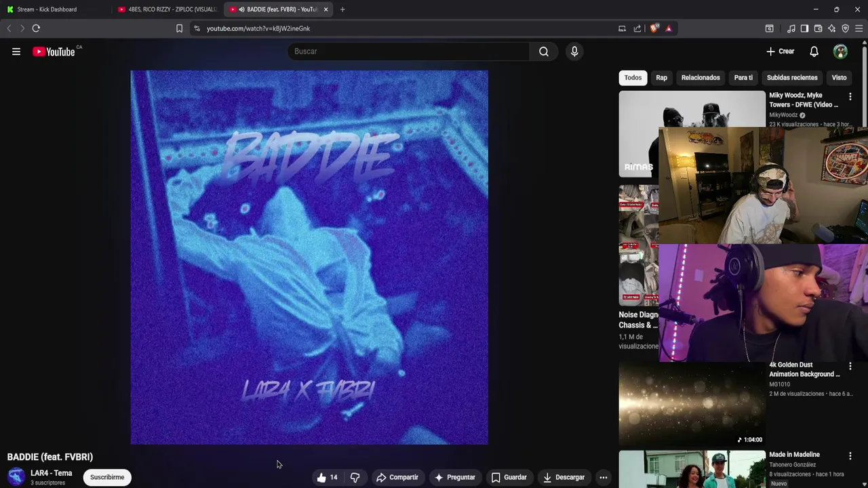Open options for Made in Madeline video
This screenshot has height=488, width=868.
[x=850, y=456]
